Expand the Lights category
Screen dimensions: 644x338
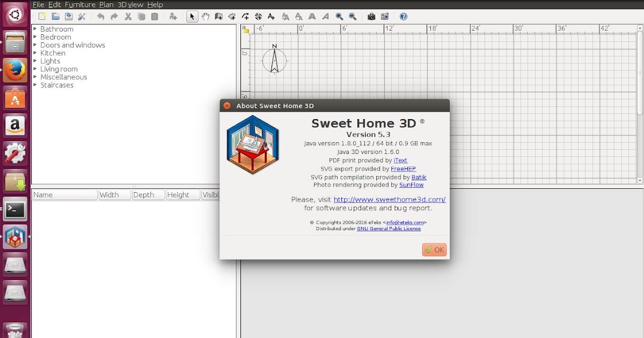pyautogui.click(x=35, y=61)
